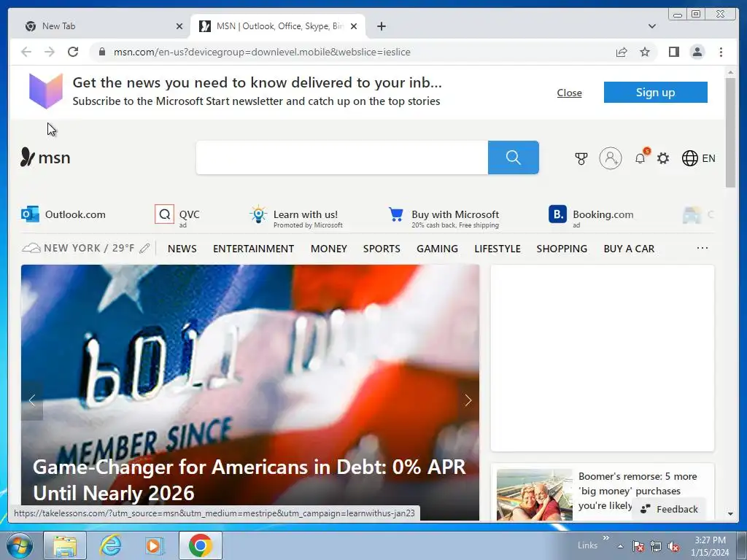Viewport: 747px width, 560px height.
Task: Click the msn logo
Action: click(x=45, y=157)
